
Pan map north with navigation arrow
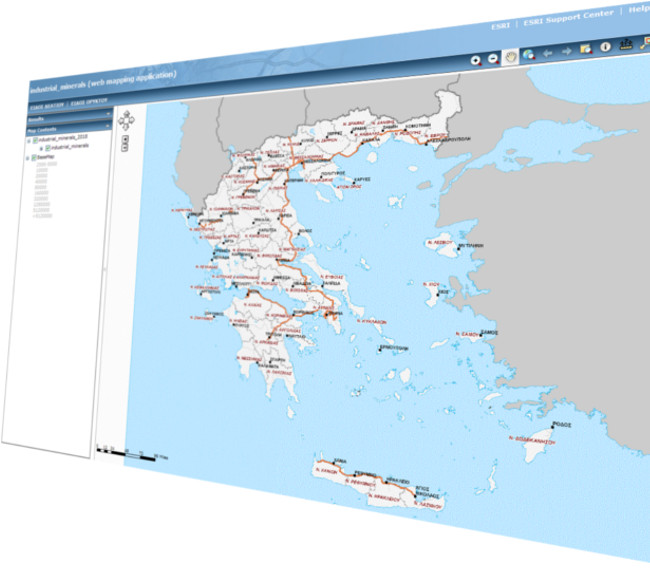[127, 114]
